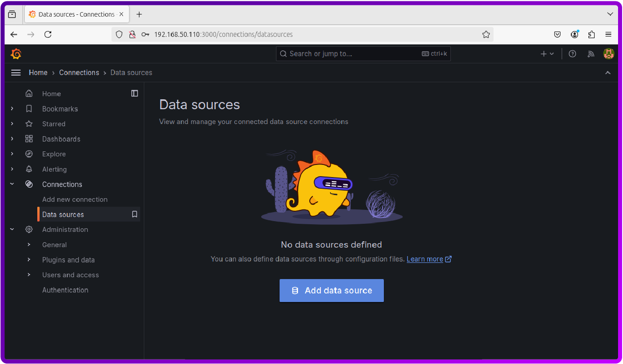Viewport: 623px width, 364px height.
Task: Select Home in the breadcrumb trail
Action: pos(38,72)
